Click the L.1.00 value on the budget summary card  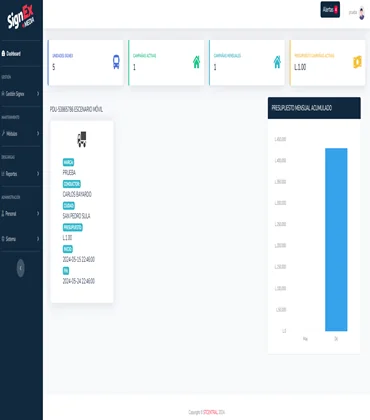pos(300,67)
